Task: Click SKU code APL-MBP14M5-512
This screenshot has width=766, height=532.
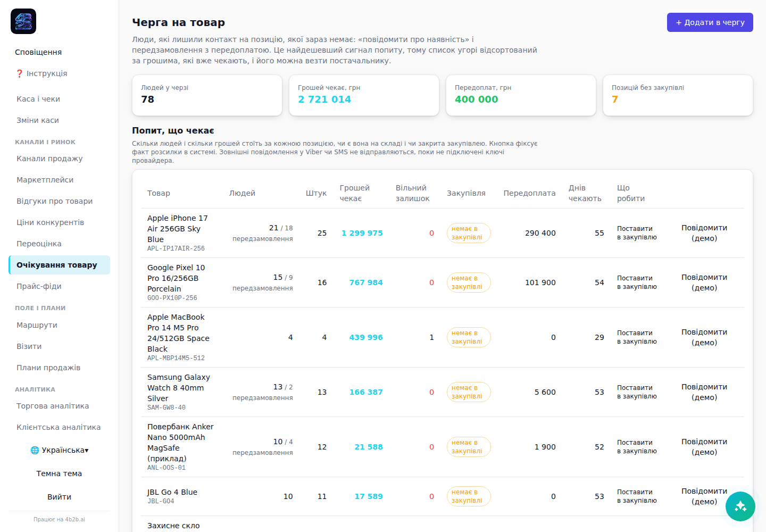Action: pyautogui.click(x=176, y=358)
